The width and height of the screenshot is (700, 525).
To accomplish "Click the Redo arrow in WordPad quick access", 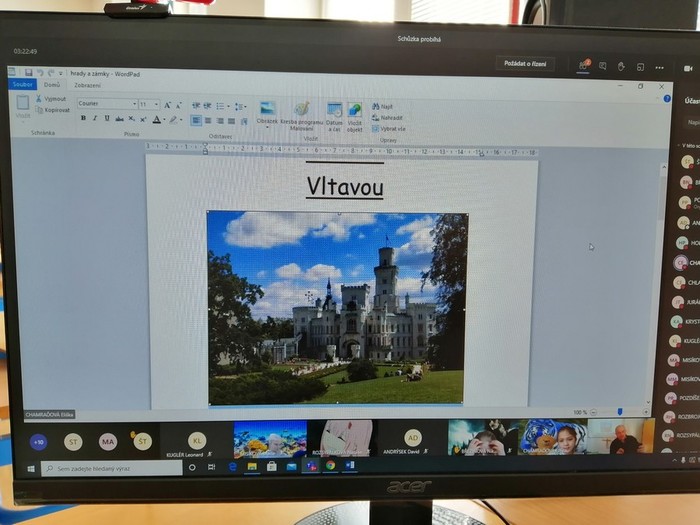I will click(x=51, y=73).
